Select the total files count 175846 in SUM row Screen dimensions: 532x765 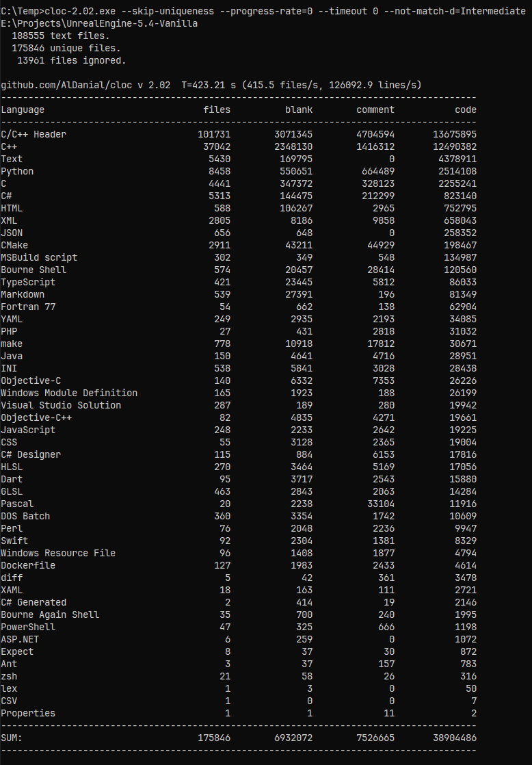click(x=214, y=738)
